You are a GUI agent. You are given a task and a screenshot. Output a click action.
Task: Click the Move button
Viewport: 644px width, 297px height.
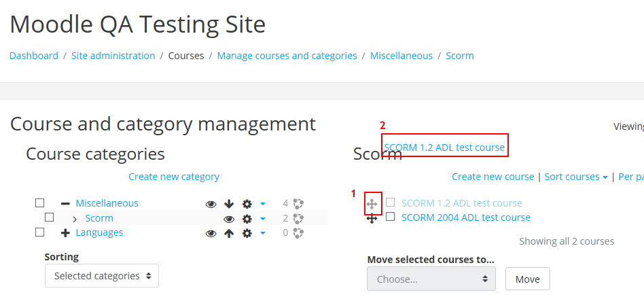point(527,279)
